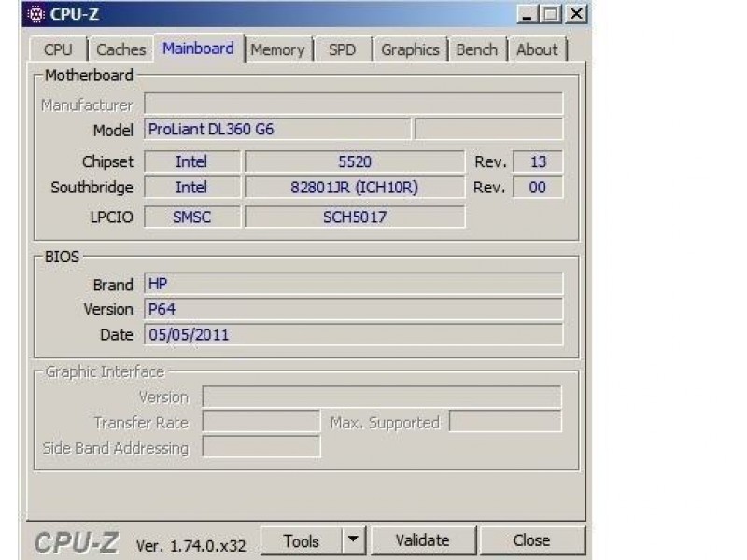
Task: Go to the Memory tab
Action: click(x=277, y=49)
